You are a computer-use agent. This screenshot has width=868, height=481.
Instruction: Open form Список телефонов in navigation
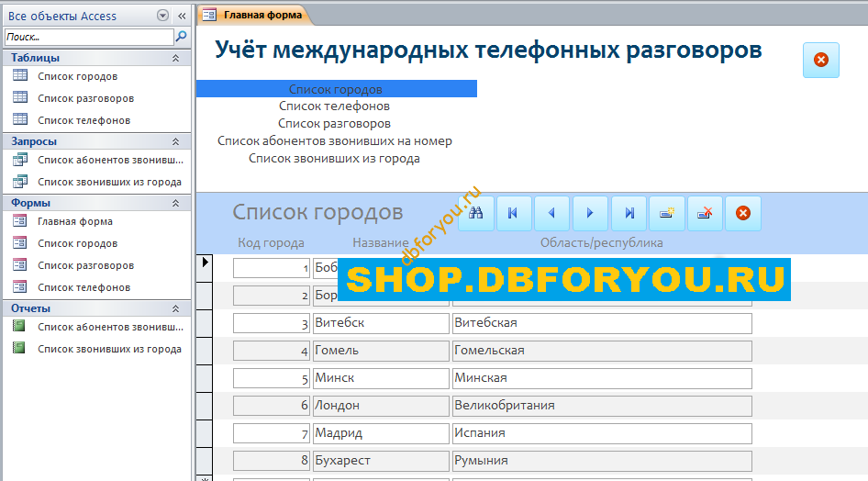(x=83, y=288)
